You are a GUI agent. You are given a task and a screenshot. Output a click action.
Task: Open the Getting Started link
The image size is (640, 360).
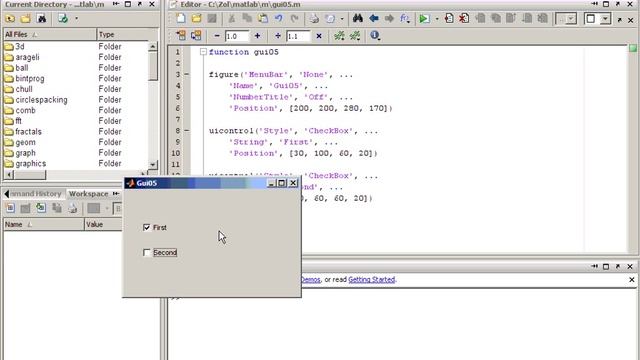click(371, 280)
